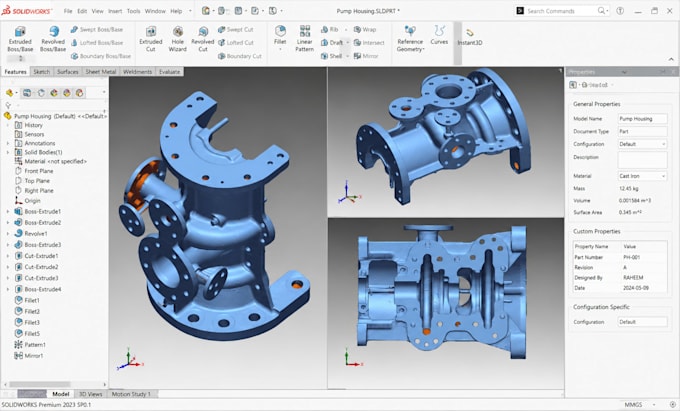This screenshot has width=680, height=411.
Task: Choose the Rib feature tool
Action: click(x=330, y=29)
